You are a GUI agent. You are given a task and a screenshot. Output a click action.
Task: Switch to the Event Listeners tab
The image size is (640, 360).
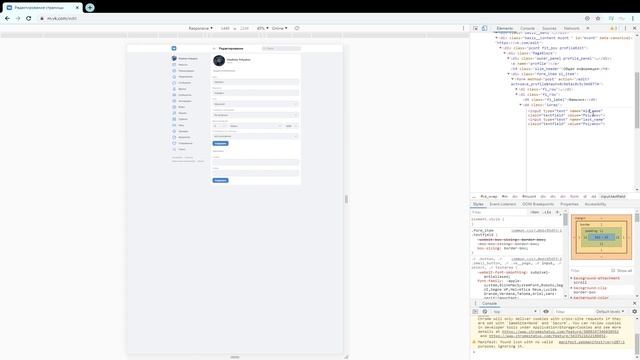coord(503,204)
